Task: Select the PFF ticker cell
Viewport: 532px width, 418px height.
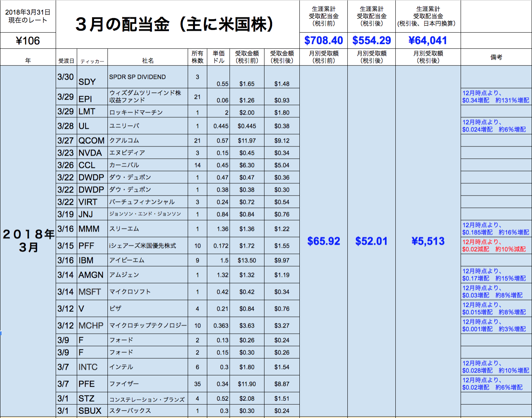Action: click(x=92, y=246)
